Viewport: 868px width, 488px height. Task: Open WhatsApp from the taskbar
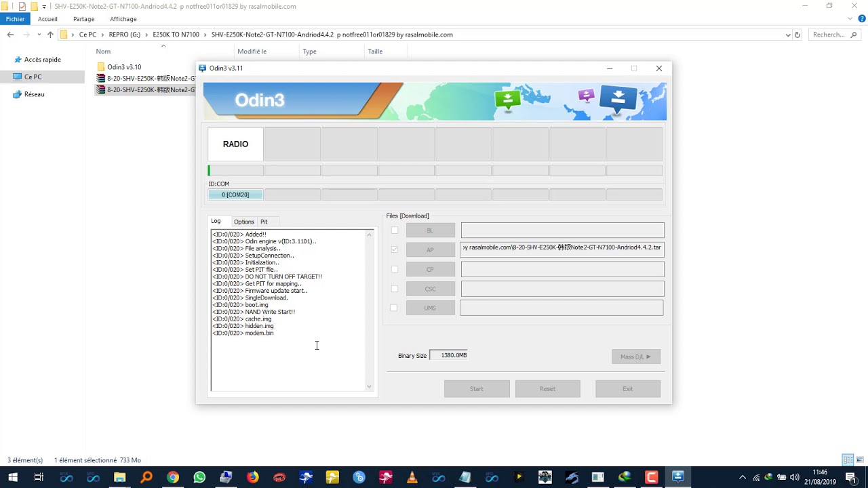(x=199, y=477)
